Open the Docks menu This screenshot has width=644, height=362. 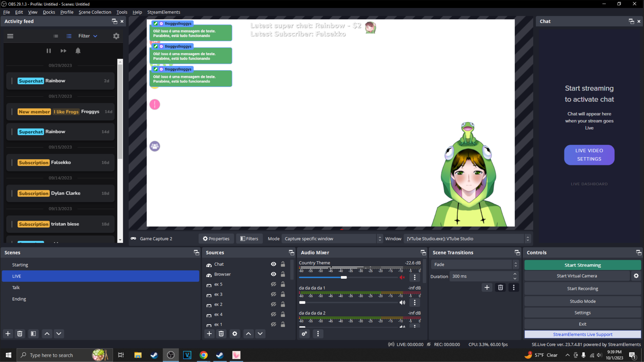(49, 12)
